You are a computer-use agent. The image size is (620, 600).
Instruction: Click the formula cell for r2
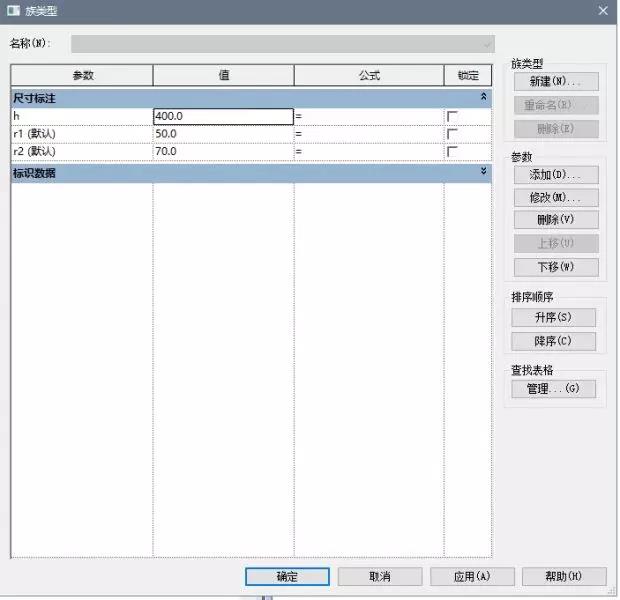(x=369, y=151)
